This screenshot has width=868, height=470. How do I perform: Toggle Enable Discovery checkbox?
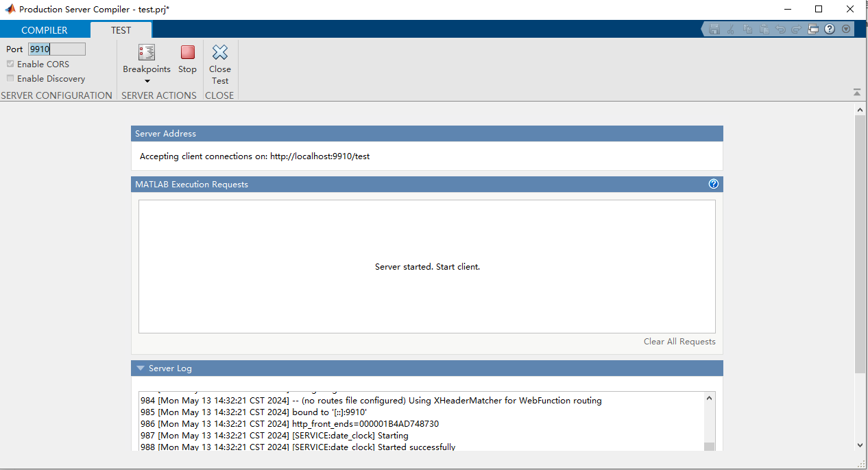[10, 78]
